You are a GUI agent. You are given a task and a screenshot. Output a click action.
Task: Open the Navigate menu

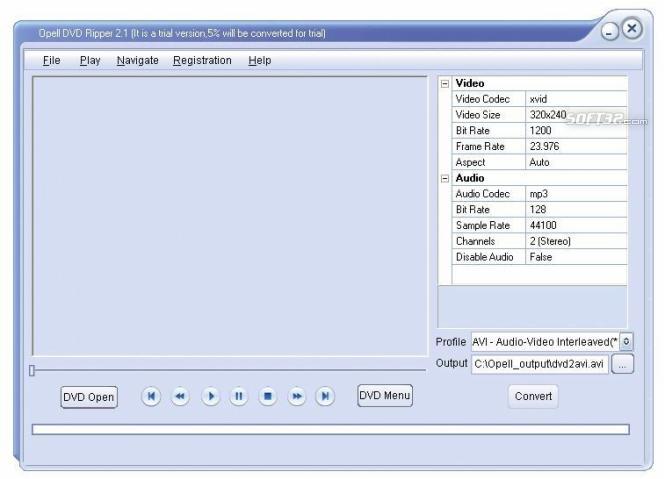tap(137, 61)
